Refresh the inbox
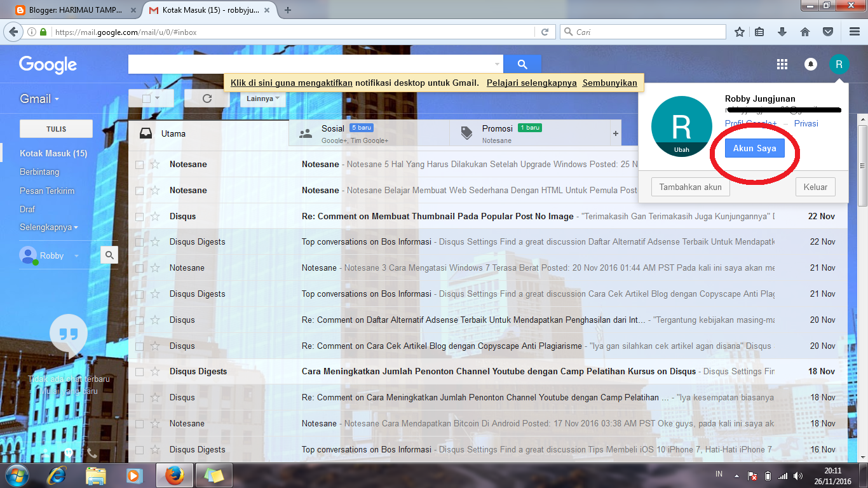Viewport: 868px width, 488px height. (x=207, y=98)
